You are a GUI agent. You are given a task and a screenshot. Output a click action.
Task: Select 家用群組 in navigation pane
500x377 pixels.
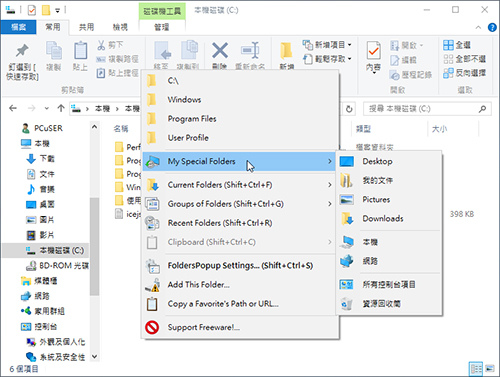tap(43, 311)
